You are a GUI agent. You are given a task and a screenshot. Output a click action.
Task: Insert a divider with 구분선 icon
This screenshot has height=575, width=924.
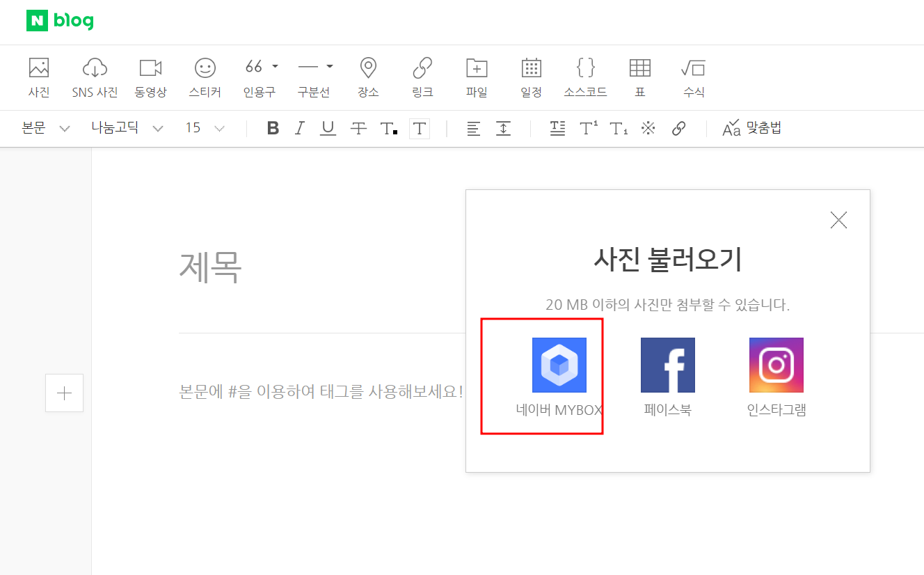[308, 67]
